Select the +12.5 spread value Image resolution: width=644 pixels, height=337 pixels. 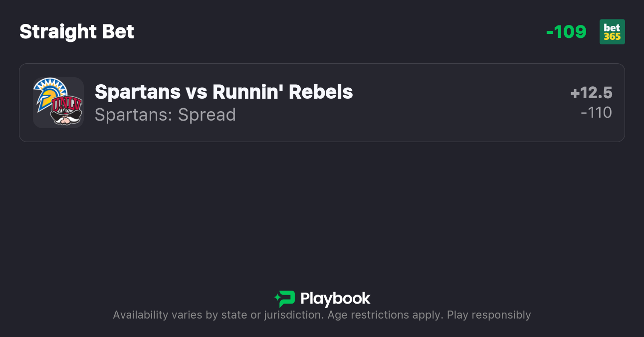click(591, 93)
